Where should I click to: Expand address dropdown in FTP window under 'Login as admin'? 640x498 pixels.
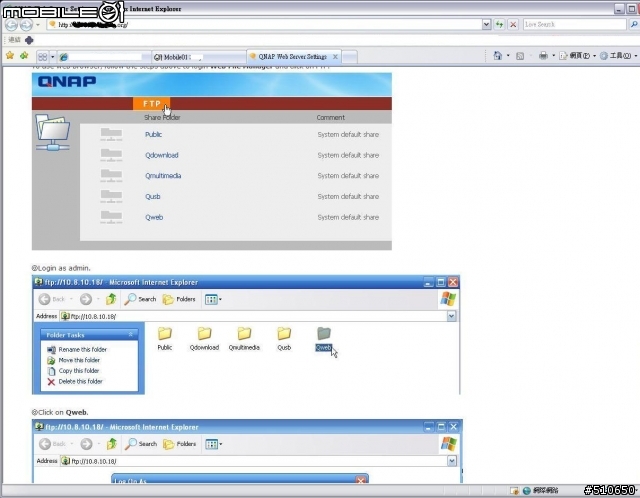pyautogui.click(x=451, y=316)
